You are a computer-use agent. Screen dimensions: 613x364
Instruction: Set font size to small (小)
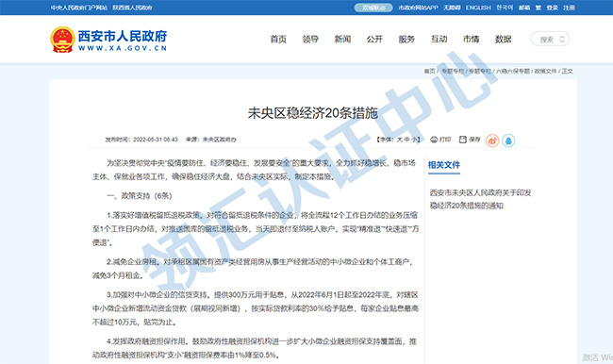tap(415, 140)
